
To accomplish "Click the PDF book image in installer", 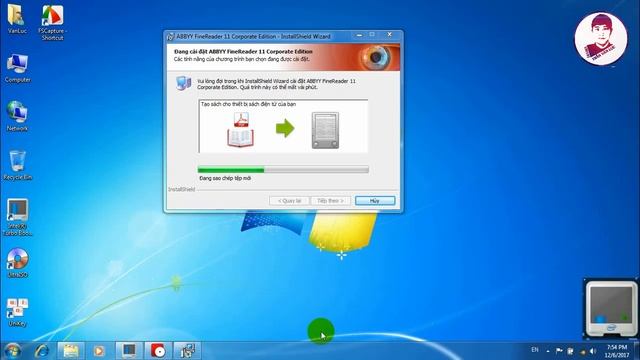I will point(241,130).
